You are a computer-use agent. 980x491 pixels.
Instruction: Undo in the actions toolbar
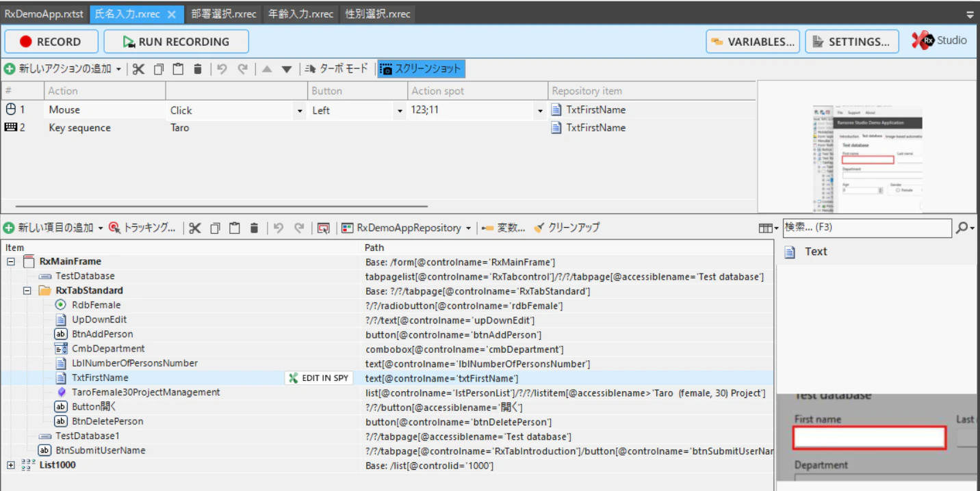pos(222,69)
